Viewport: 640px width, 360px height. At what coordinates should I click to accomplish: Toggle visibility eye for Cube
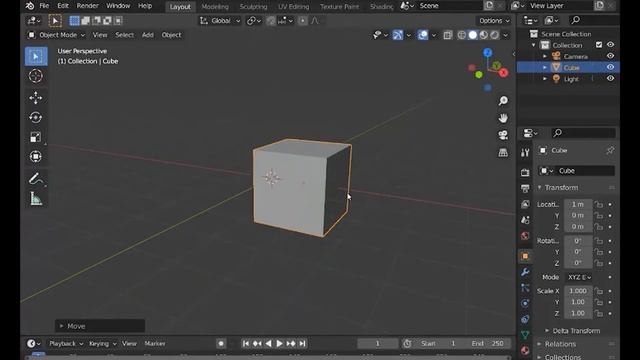[610, 67]
